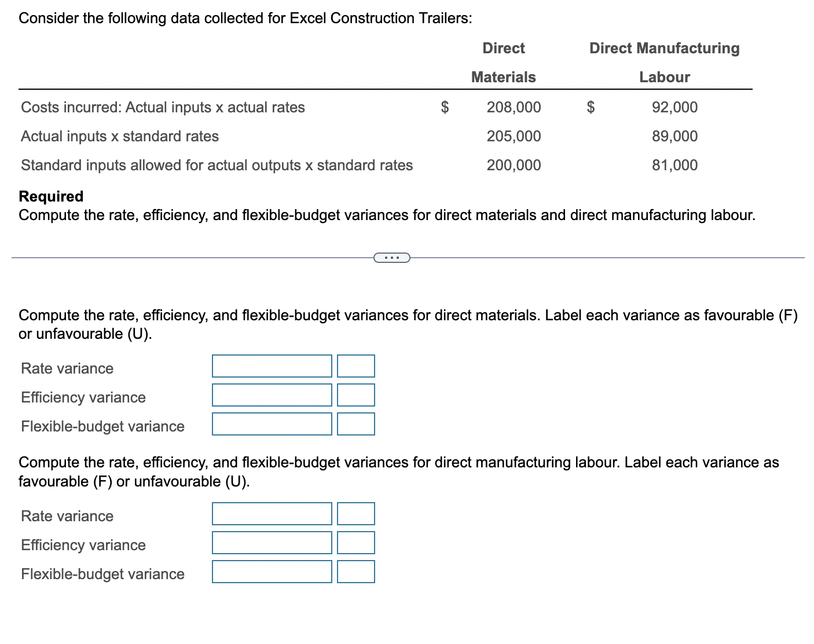The width and height of the screenshot is (814, 644).
Task: Select the Direct Manufacturing Labour column header
Action: pyautogui.click(x=664, y=62)
